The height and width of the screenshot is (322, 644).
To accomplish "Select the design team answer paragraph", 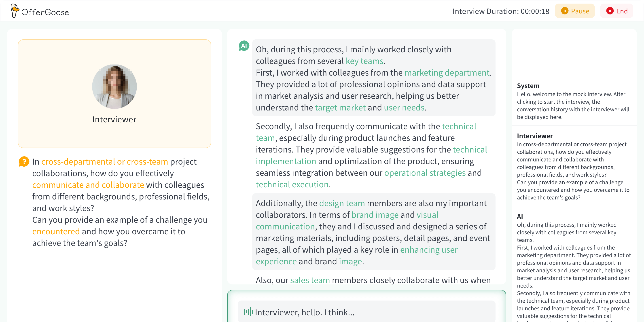I will click(373, 232).
